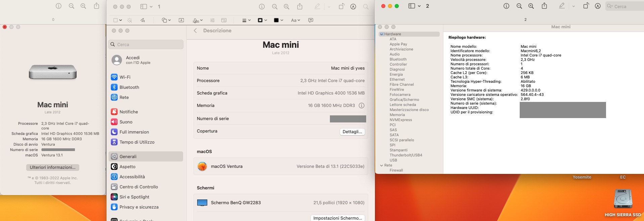Click the macOS Ventura version row
The width and height of the screenshot is (644, 221).
pyautogui.click(x=281, y=166)
